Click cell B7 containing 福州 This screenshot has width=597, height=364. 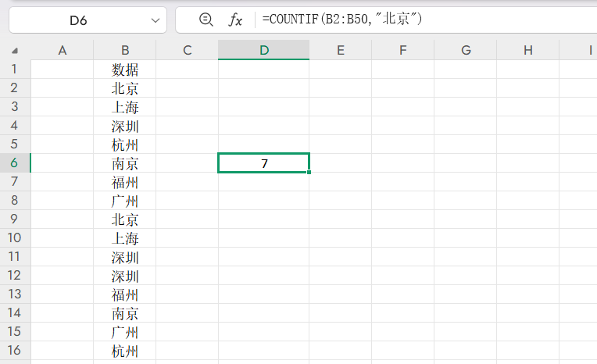[x=125, y=182]
